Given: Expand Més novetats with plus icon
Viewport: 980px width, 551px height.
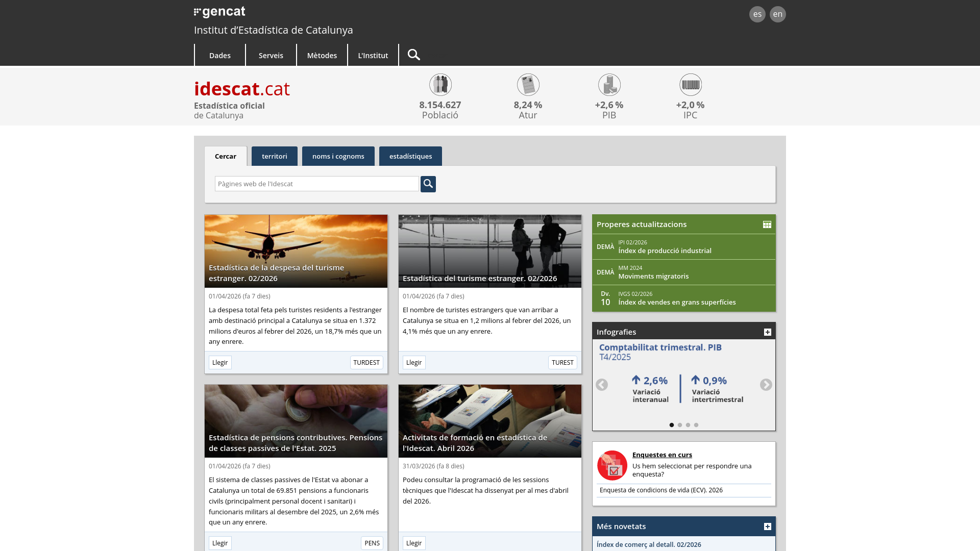Looking at the screenshot, I should point(767,527).
